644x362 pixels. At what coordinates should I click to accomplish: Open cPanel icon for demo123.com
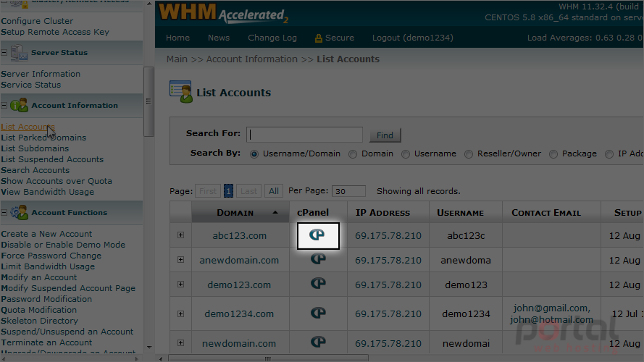pos(318,283)
